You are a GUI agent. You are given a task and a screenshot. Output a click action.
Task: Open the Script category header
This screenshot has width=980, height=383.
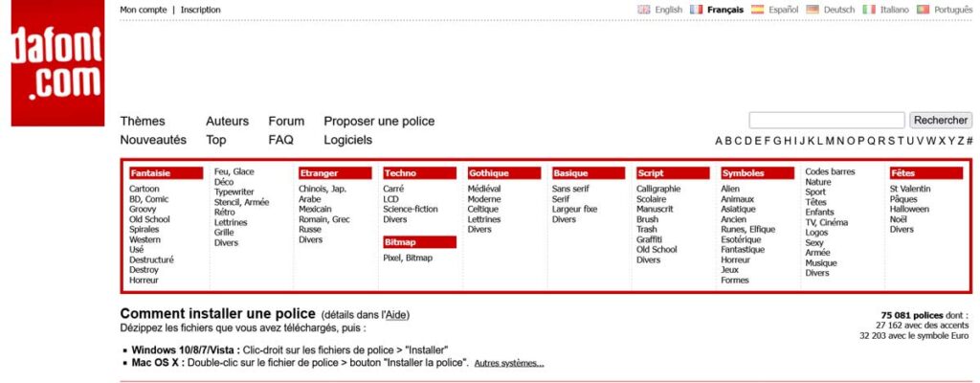click(x=673, y=173)
